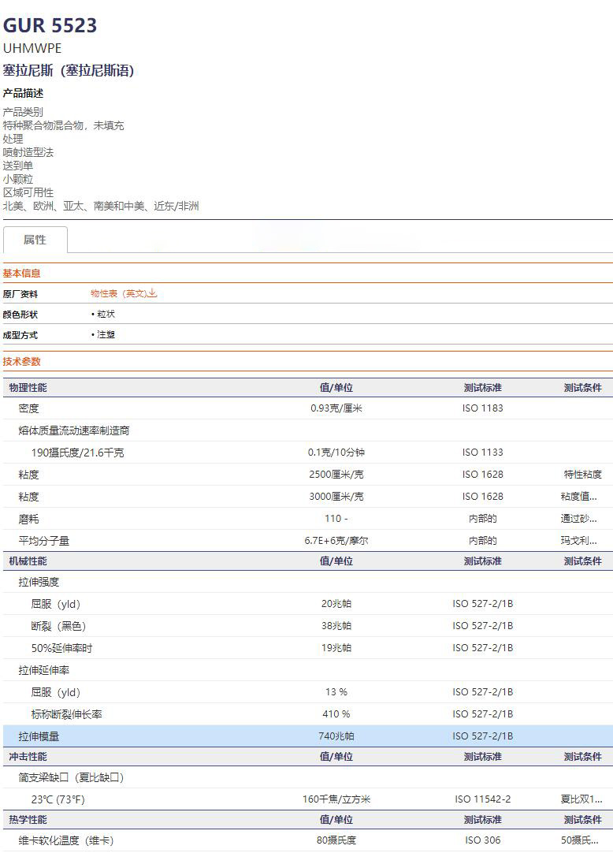Image resolution: width=613 pixels, height=868 pixels.
Task: Select the 50%延伸率时 row label
Action: 61,648
